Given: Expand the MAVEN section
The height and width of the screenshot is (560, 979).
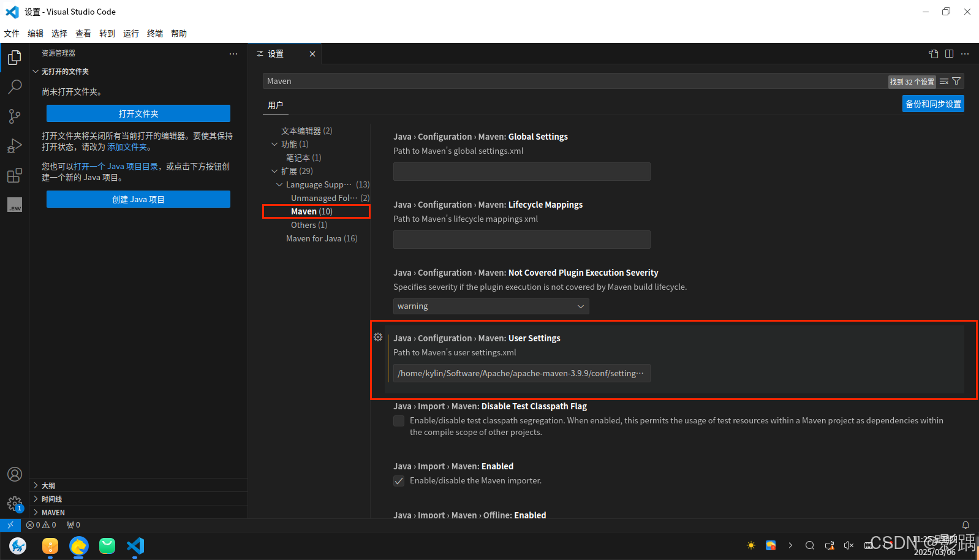Looking at the screenshot, I should click(36, 512).
